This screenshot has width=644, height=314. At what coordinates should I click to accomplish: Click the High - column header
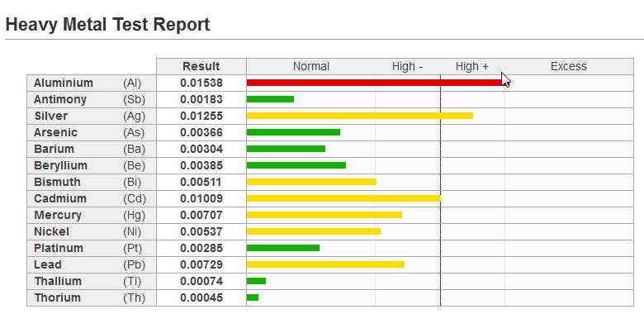click(407, 66)
